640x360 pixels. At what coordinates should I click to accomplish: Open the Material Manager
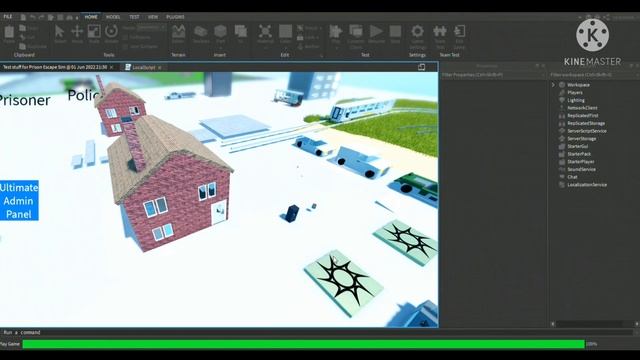265,32
